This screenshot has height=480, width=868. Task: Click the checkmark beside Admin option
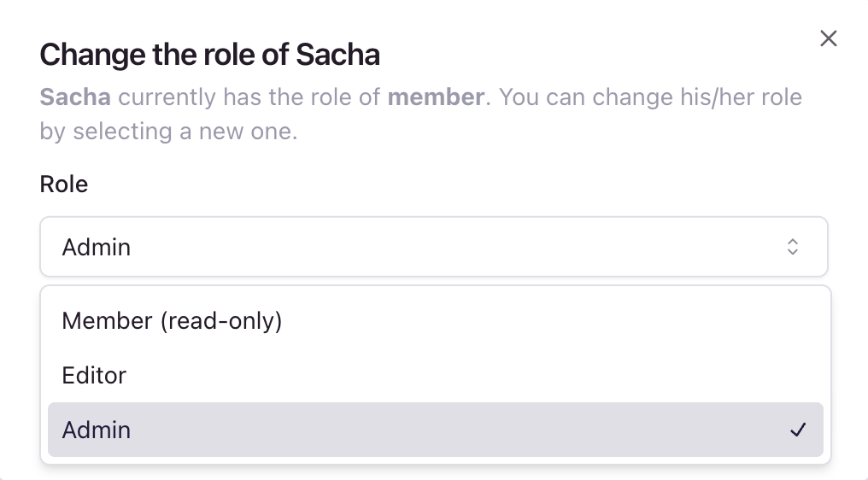tap(798, 430)
